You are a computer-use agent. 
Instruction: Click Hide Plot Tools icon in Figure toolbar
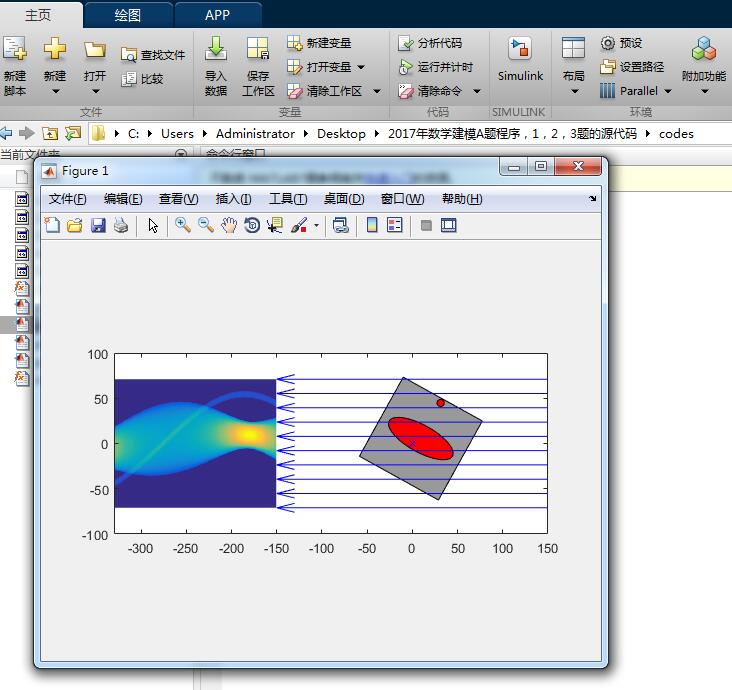(426, 225)
